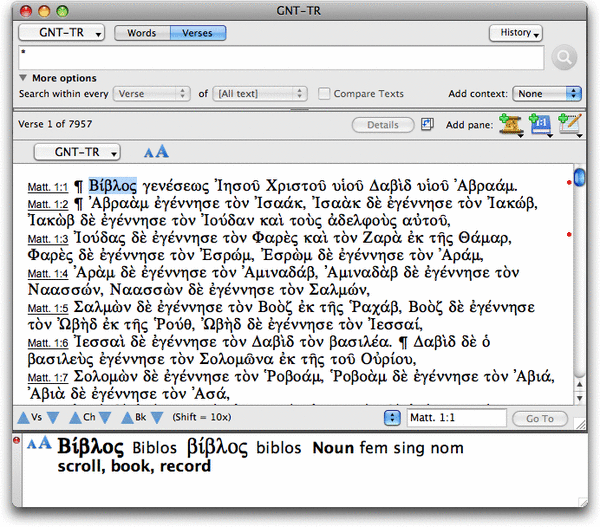Change text size in the instant details panel
Viewport: 600px width, 527px height.
pos(40,443)
